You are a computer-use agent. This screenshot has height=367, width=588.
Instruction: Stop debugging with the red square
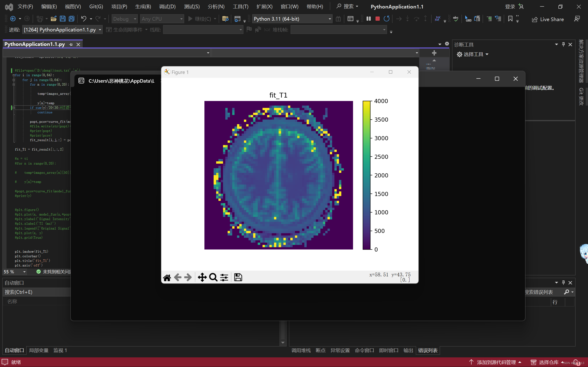click(x=377, y=19)
